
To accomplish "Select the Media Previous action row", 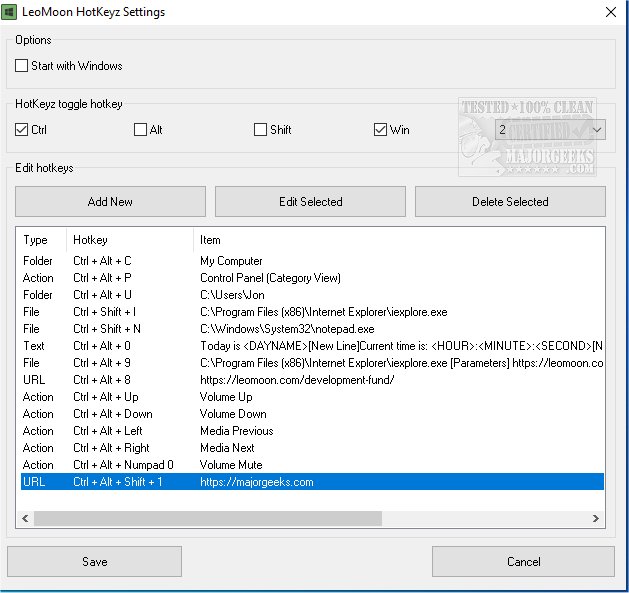I will (x=312, y=431).
